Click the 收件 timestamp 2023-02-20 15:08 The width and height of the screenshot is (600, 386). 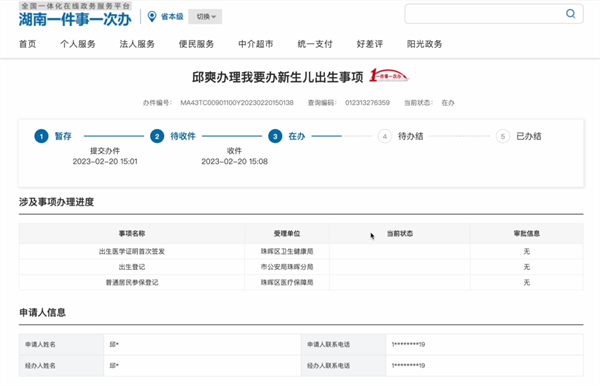[x=234, y=161]
